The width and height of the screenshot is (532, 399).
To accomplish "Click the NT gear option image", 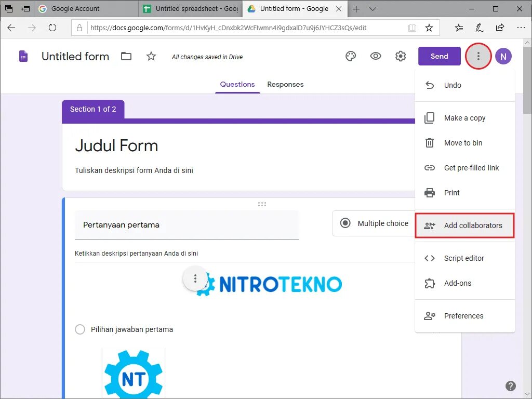I will [x=134, y=373].
